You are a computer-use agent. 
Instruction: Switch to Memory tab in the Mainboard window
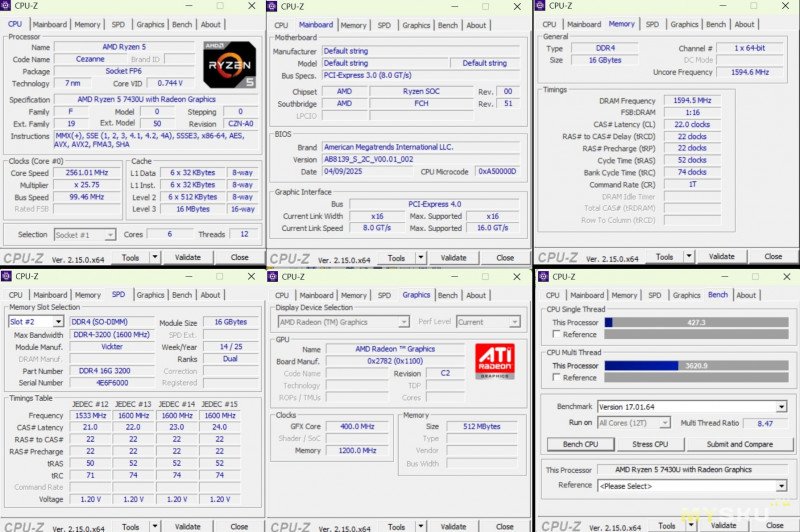click(354, 25)
